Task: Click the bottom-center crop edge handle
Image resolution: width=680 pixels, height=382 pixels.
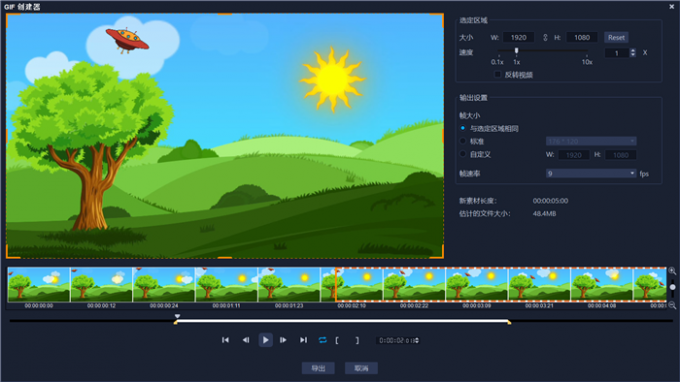Action: (x=225, y=258)
